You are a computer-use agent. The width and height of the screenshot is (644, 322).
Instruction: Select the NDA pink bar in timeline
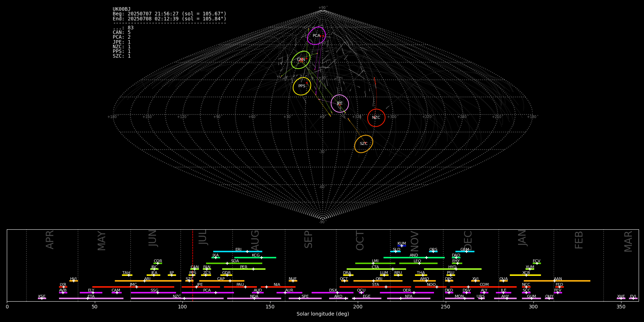point(254,298)
